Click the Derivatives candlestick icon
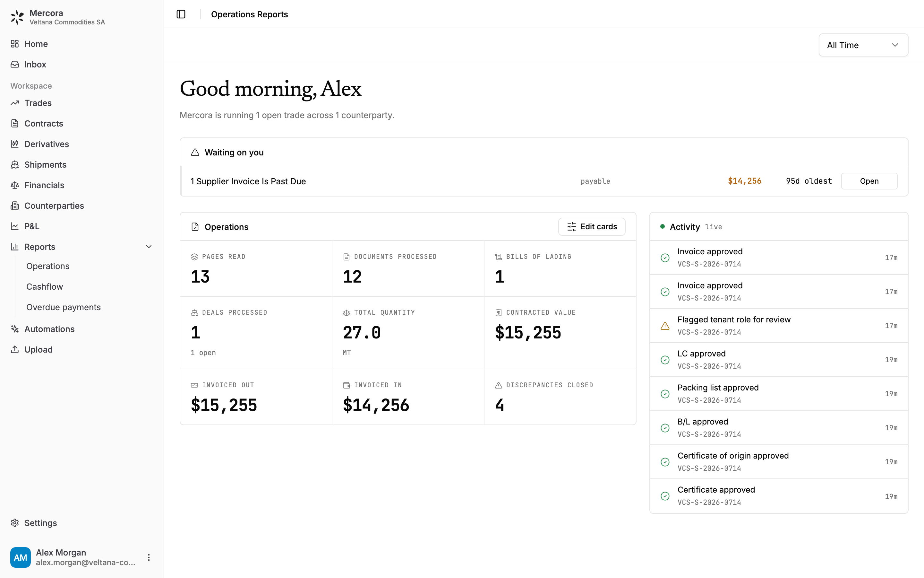The image size is (924, 578). (x=15, y=144)
